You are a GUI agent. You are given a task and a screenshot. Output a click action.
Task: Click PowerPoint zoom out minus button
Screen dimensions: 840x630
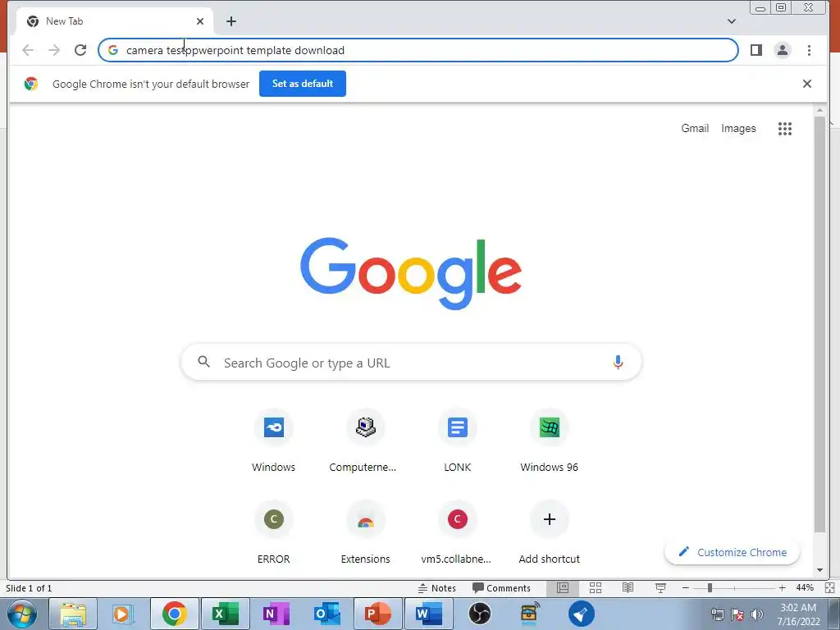coord(685,588)
